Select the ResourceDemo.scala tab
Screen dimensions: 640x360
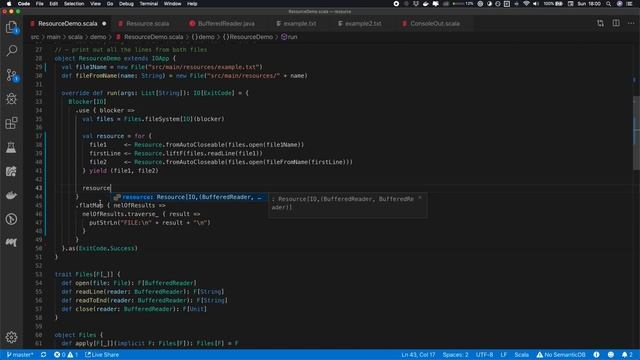coord(68,24)
